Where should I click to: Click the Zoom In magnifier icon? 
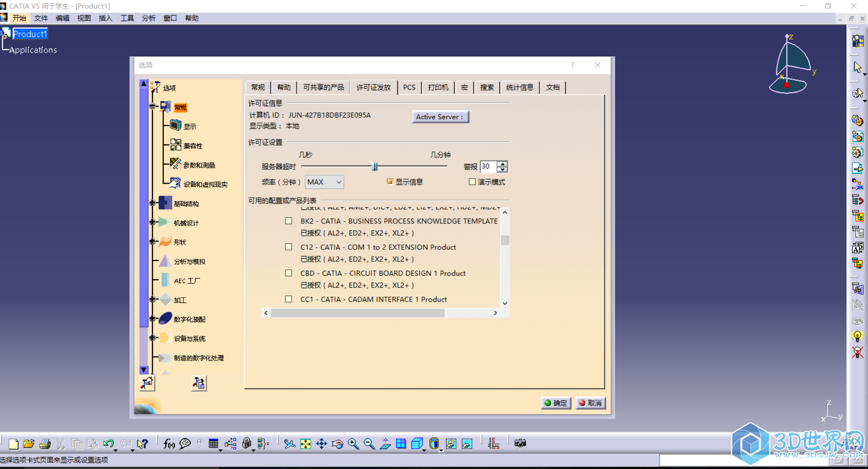353,444
